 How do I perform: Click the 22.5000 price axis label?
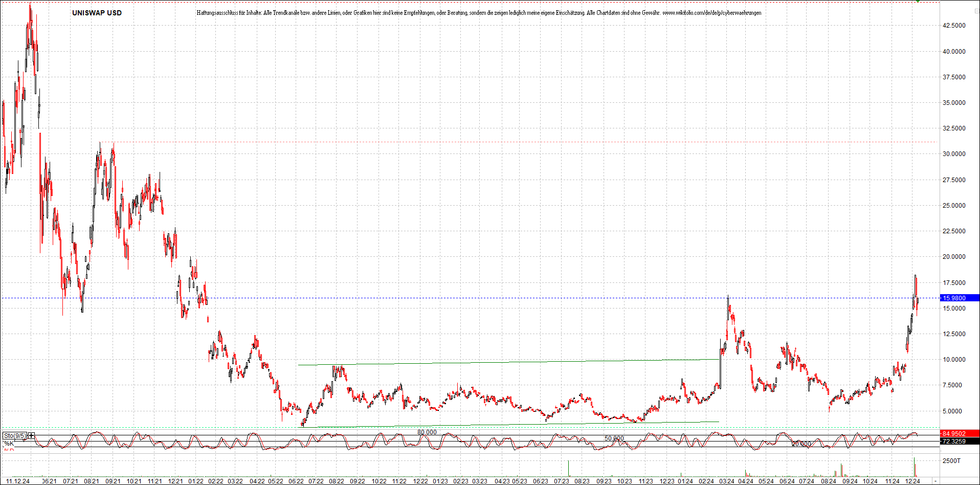tap(954, 231)
